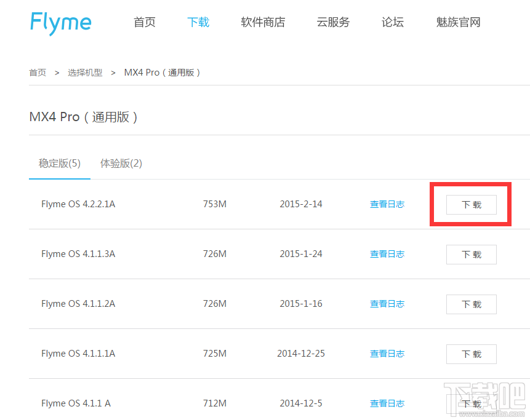This screenshot has height=420, width=530.
Task: Click 首页 in the breadcrumb trail
Action: pos(38,73)
